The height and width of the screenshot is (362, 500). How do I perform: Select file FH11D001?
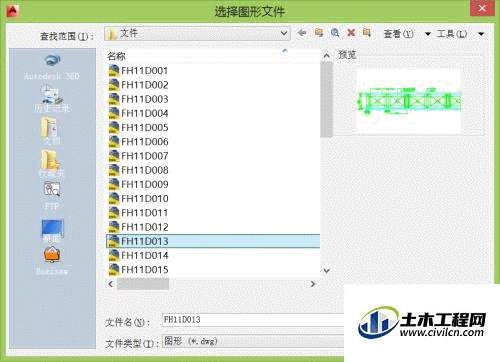click(x=144, y=71)
